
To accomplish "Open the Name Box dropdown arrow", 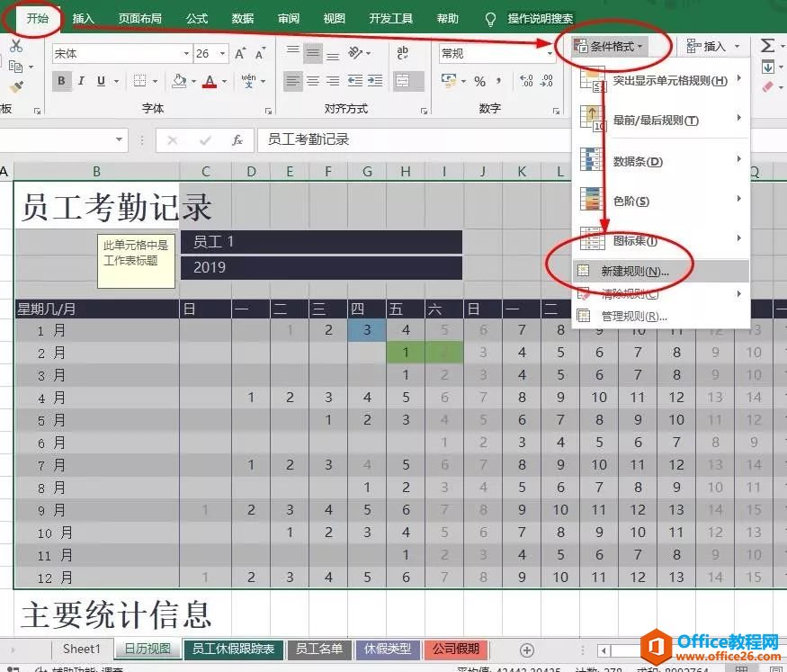I will [x=119, y=139].
